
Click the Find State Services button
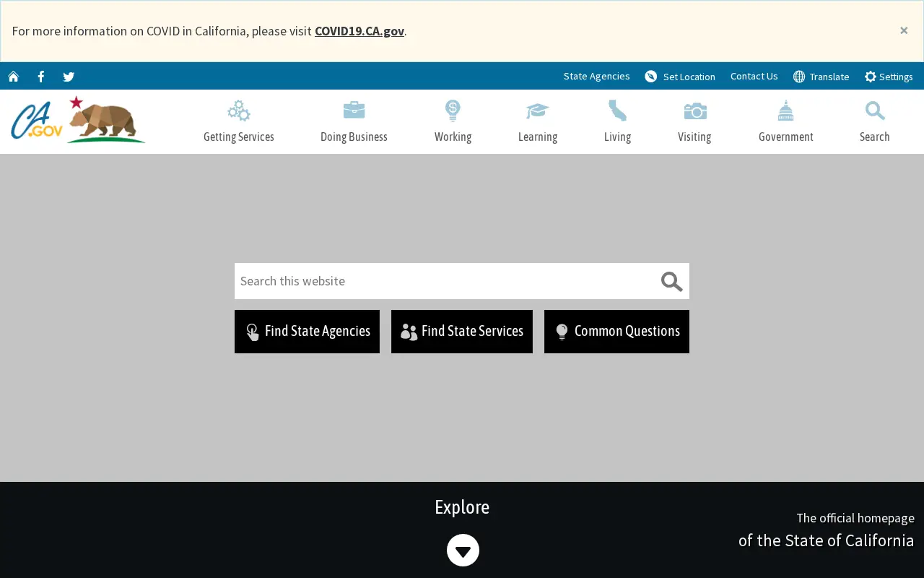pyautogui.click(x=462, y=332)
